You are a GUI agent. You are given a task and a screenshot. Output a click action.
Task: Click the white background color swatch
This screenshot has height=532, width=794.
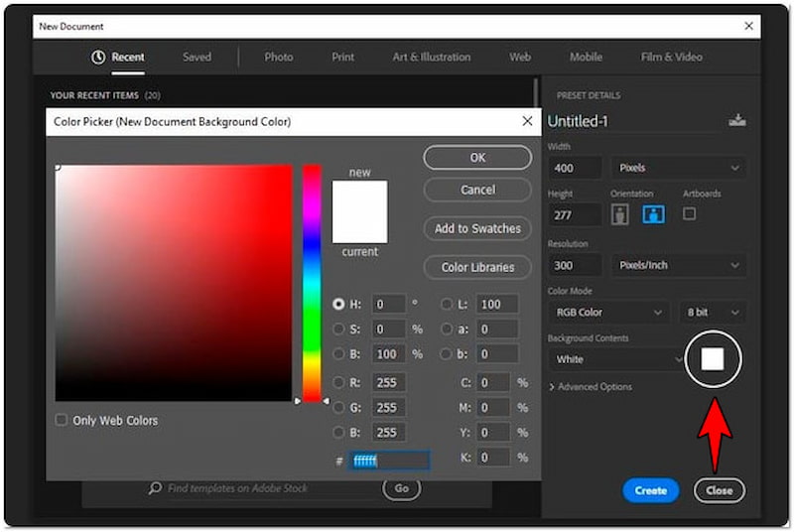click(713, 359)
